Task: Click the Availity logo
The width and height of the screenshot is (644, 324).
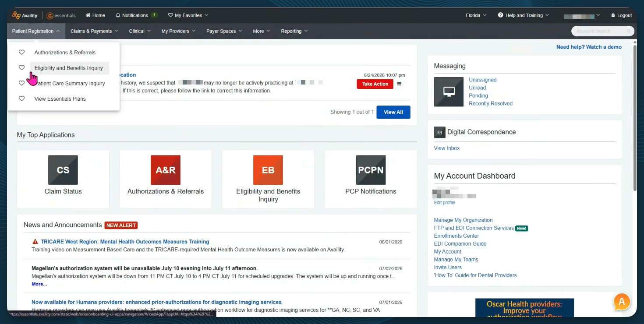Action: [x=25, y=15]
